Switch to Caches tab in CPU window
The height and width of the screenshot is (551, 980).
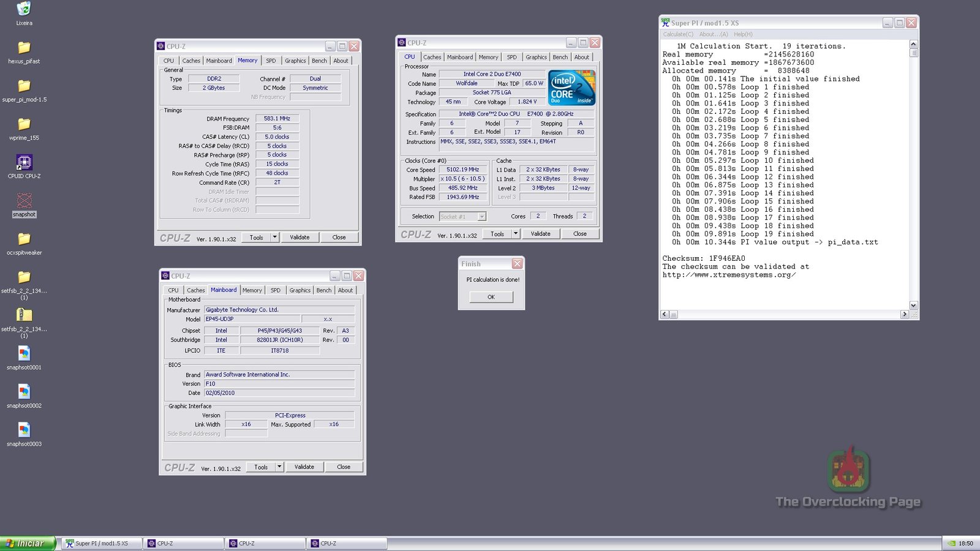click(x=432, y=58)
